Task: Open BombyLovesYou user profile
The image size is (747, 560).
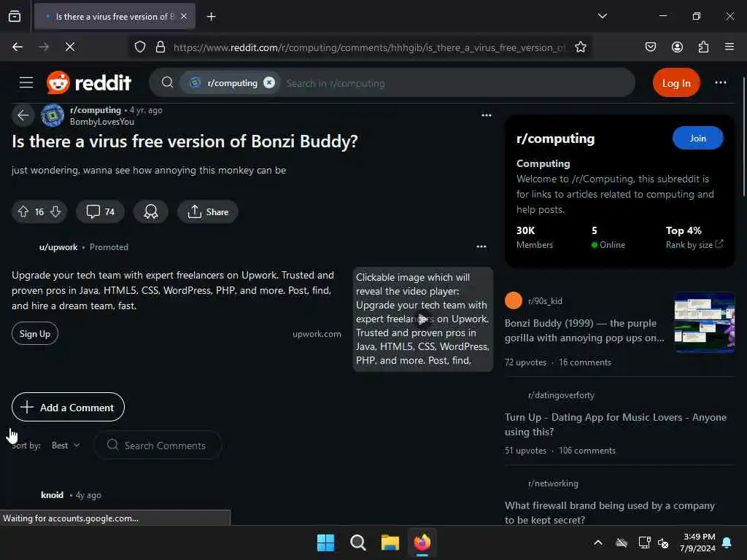Action: [102, 122]
